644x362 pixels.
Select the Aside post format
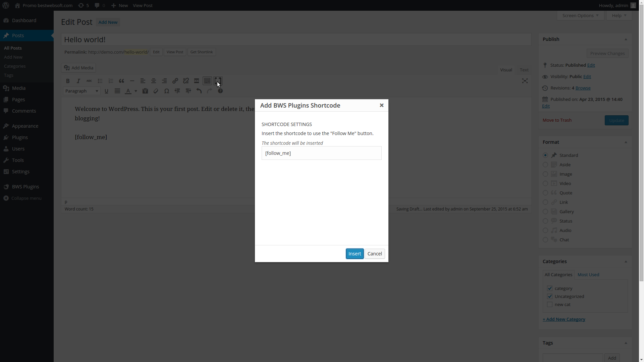click(x=545, y=165)
